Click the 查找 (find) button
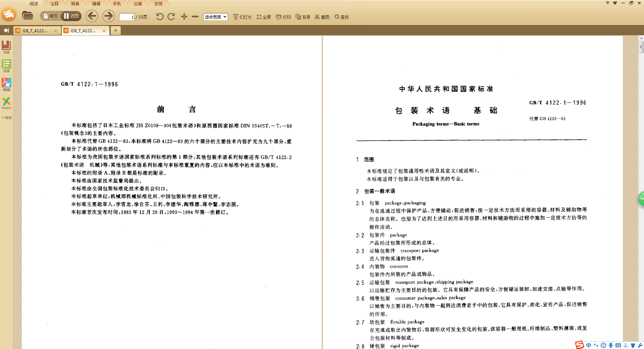The height and width of the screenshot is (349, 644). (341, 17)
